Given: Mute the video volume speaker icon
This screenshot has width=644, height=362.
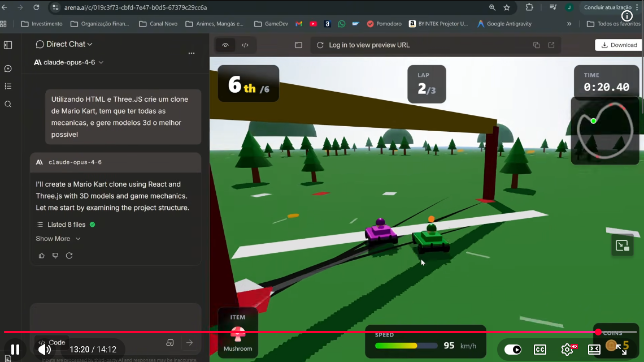Looking at the screenshot, I should pyautogui.click(x=45, y=349).
